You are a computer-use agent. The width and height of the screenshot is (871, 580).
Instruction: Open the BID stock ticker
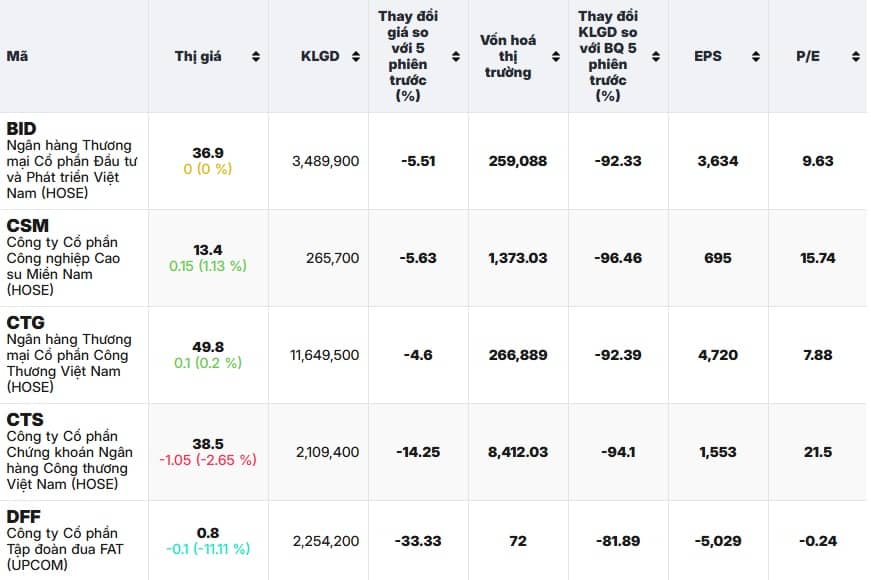pos(21,129)
